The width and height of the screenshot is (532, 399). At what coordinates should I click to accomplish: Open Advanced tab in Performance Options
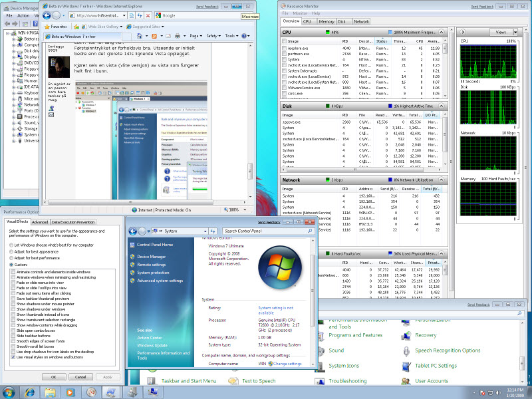click(40, 222)
